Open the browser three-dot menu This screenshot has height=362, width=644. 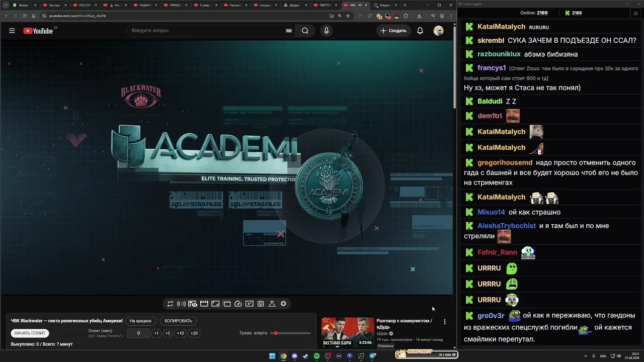(x=451, y=16)
